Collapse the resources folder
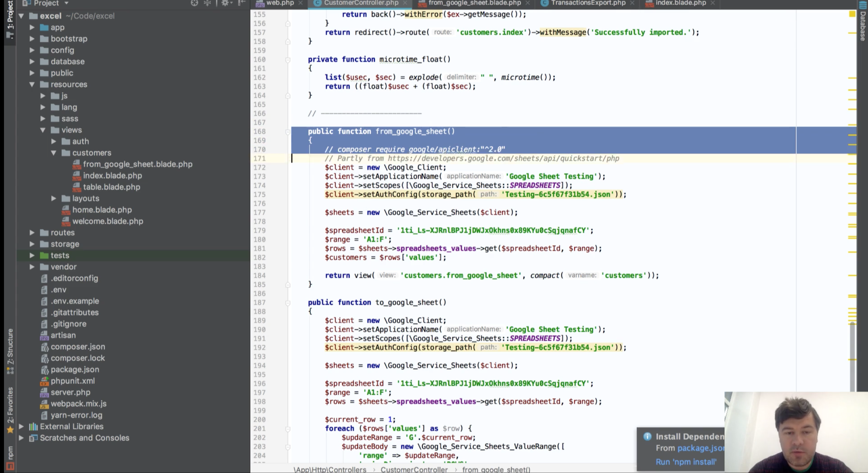The height and width of the screenshot is (473, 868). (32, 84)
